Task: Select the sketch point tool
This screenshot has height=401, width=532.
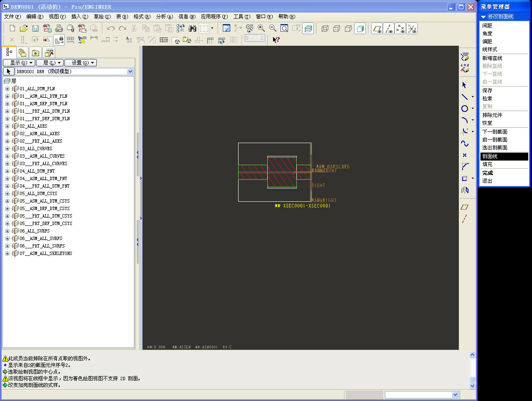Action: 465,155
